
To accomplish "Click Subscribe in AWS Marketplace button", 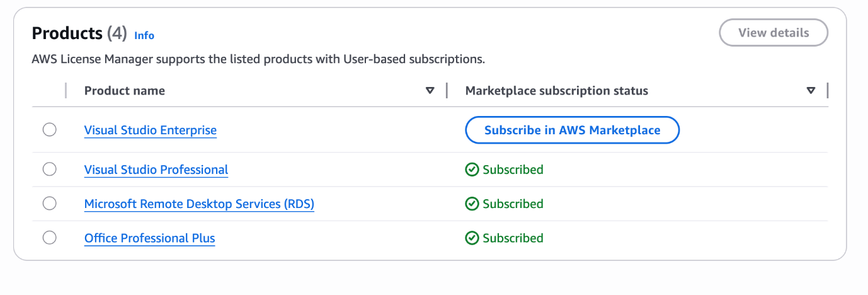I will (572, 130).
